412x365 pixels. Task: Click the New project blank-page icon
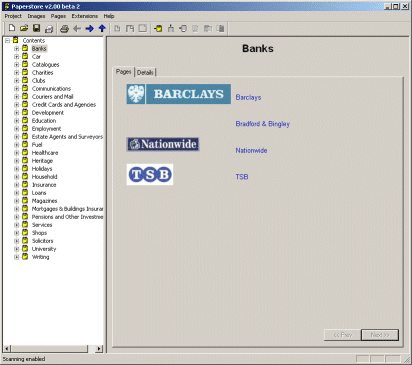pos(12,28)
